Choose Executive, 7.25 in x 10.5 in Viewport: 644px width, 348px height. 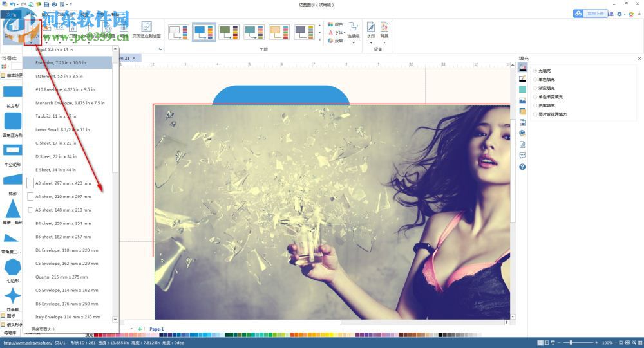click(68, 63)
